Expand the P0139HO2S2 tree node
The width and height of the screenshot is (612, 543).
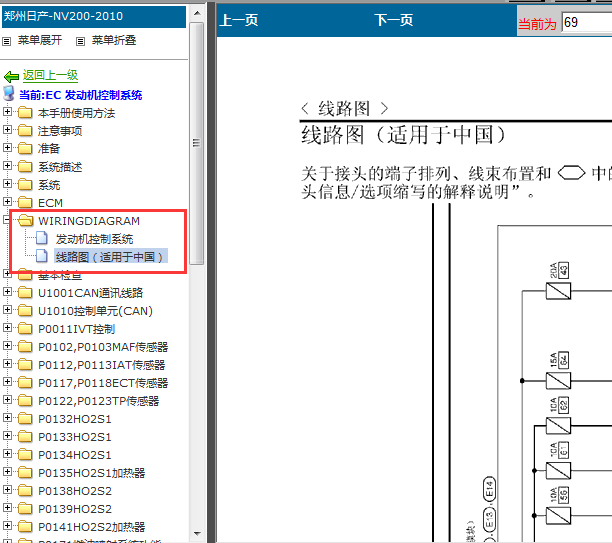point(7,507)
